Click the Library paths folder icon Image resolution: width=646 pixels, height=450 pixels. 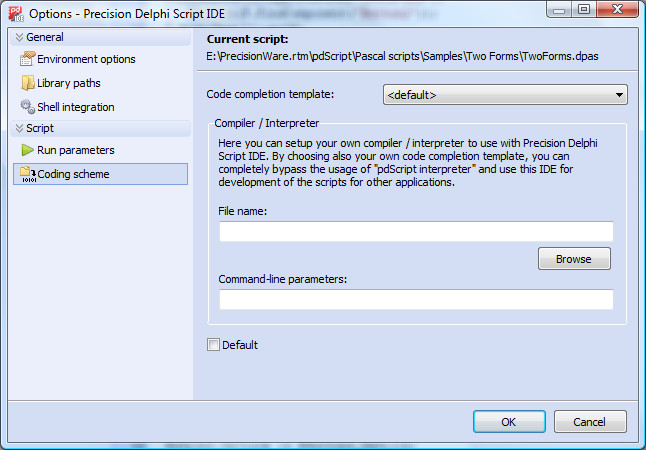tap(28, 83)
